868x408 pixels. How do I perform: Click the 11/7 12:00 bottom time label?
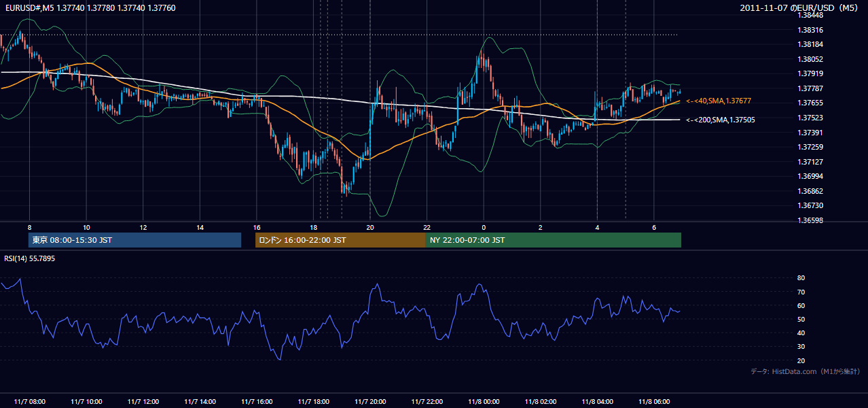(143, 401)
